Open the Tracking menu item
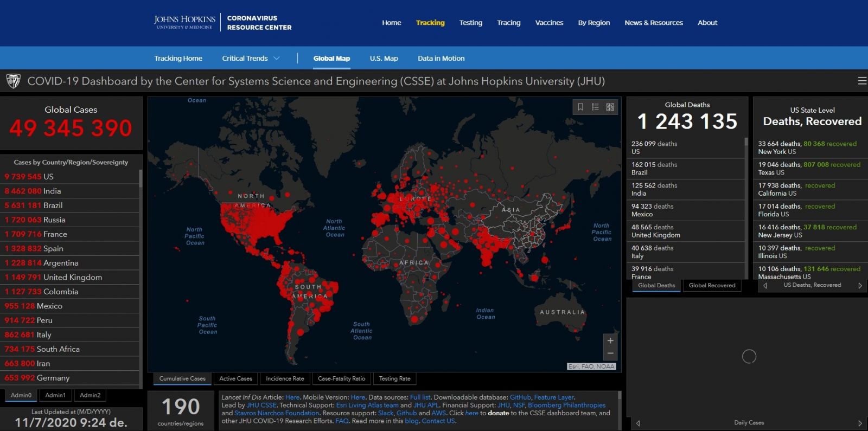Image resolution: width=868 pixels, height=431 pixels. pos(430,23)
